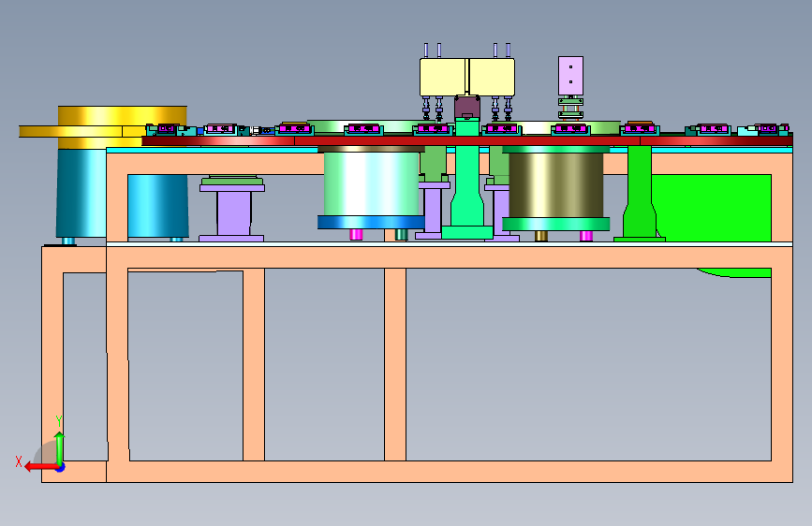Select the white-green cylindrical drum
Screen dimensions: 812x526
(x=371, y=183)
